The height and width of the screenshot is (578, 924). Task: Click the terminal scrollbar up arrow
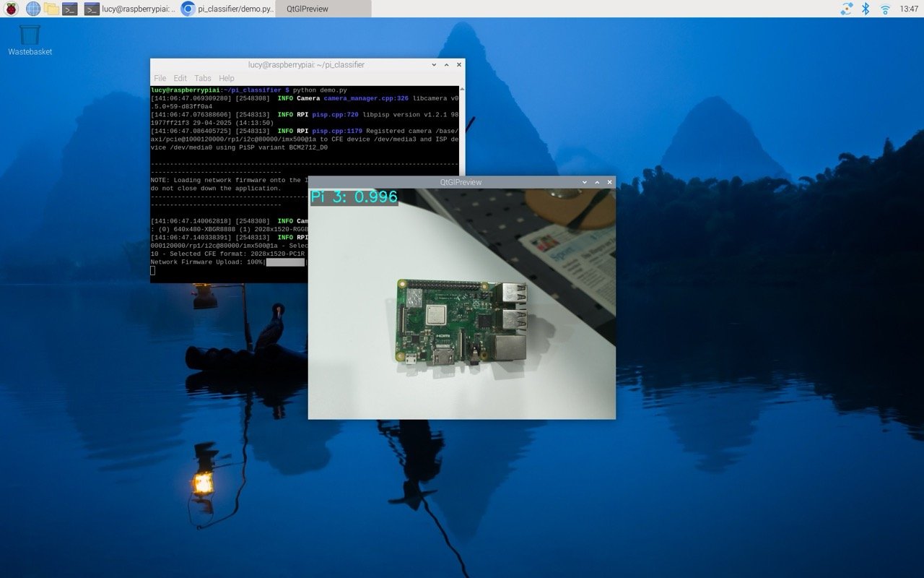[462, 89]
